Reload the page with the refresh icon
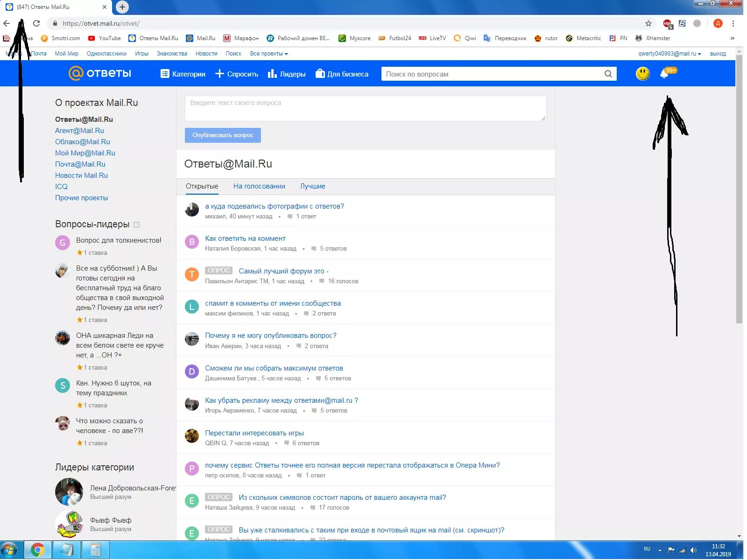Viewport: 747px width, 560px height. [36, 23]
